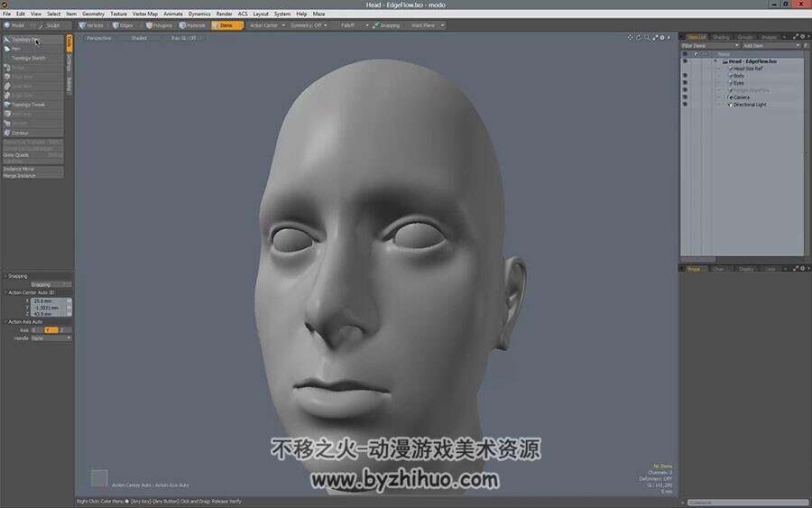The image size is (812, 508).
Task: Change the Perspective viewport type
Action: click(99, 38)
